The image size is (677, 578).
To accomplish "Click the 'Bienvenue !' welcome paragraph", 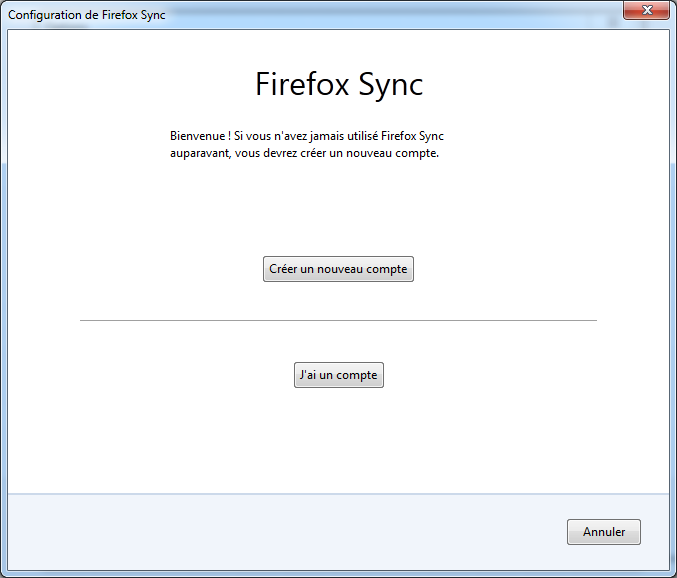I will tap(307, 144).
